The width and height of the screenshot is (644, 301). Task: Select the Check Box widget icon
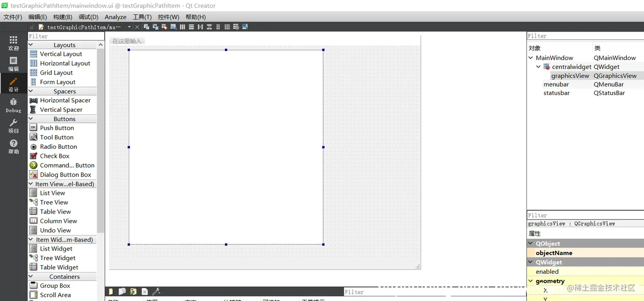click(33, 156)
